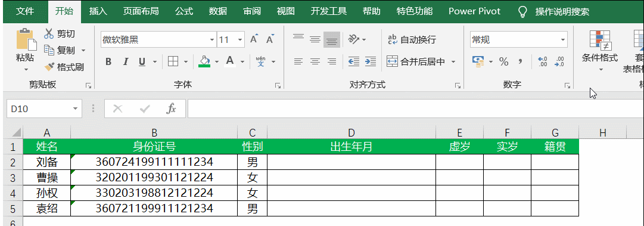Image resolution: width=644 pixels, height=226 pixels.
Task: Increase font size with larger A icon
Action: [254, 39]
